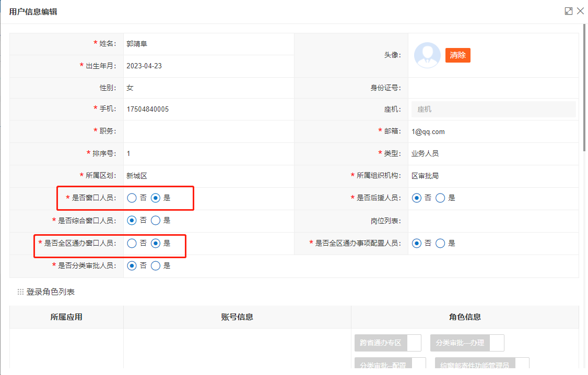
Task: Open the 所属区划 field showing 新城区
Action: (x=208, y=176)
